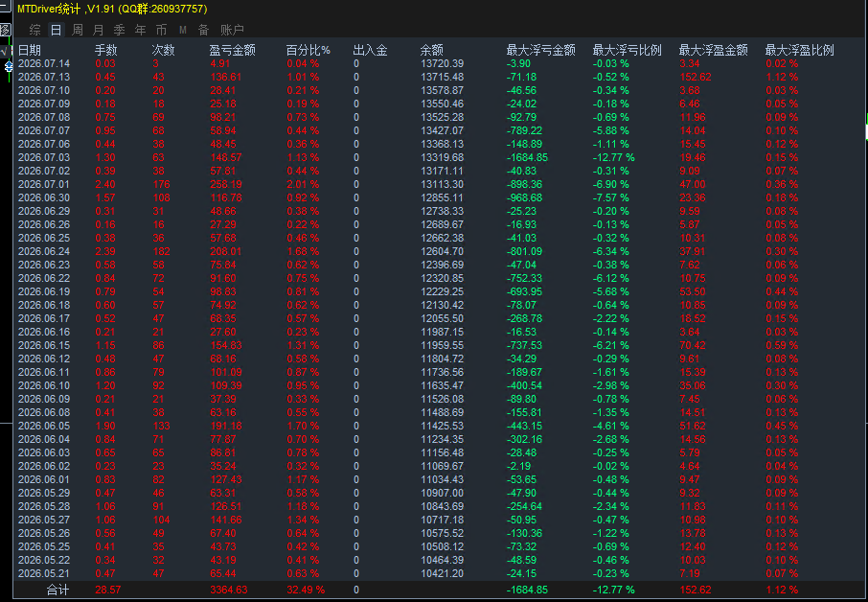Image resolution: width=868 pixels, height=602 pixels.
Task: Click -1684.85 in the 2026.07.03 row
Action: tap(527, 158)
